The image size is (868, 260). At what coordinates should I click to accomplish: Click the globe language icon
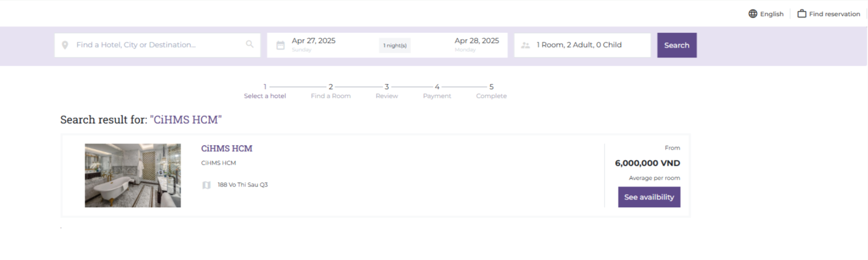[753, 14]
